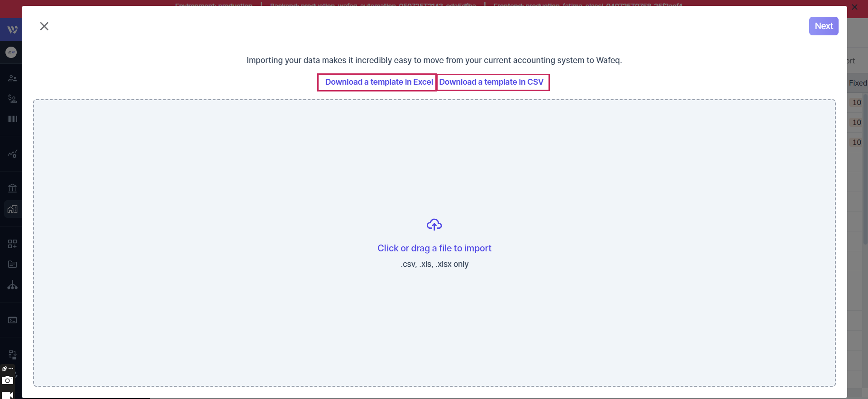This screenshot has height=399, width=868.
Task: Open the bank building icon in sidebar
Action: (x=12, y=188)
